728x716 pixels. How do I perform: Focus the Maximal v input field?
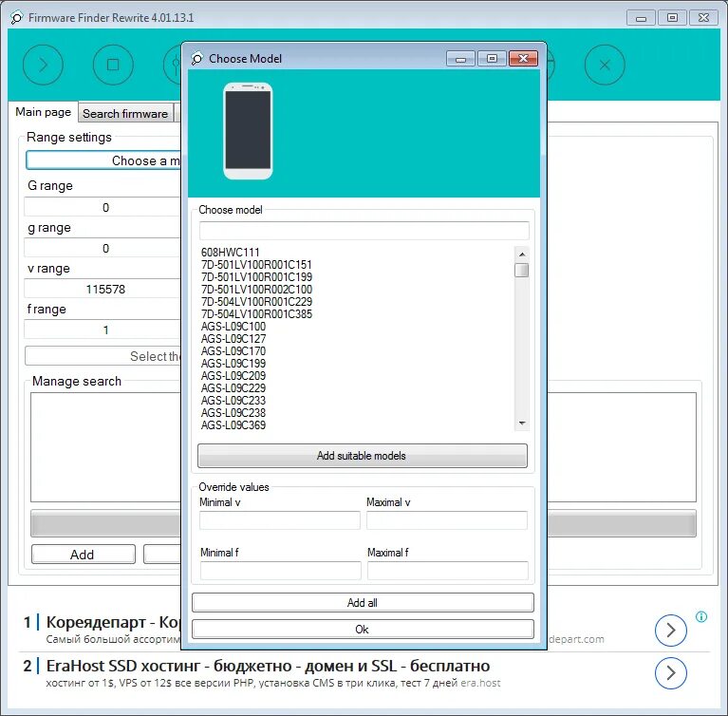pyautogui.click(x=447, y=520)
